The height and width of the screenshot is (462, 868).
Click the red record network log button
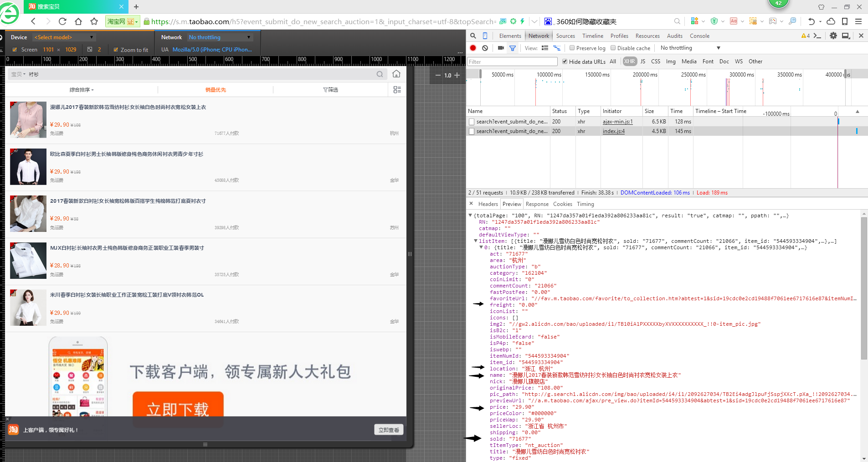[x=473, y=48]
